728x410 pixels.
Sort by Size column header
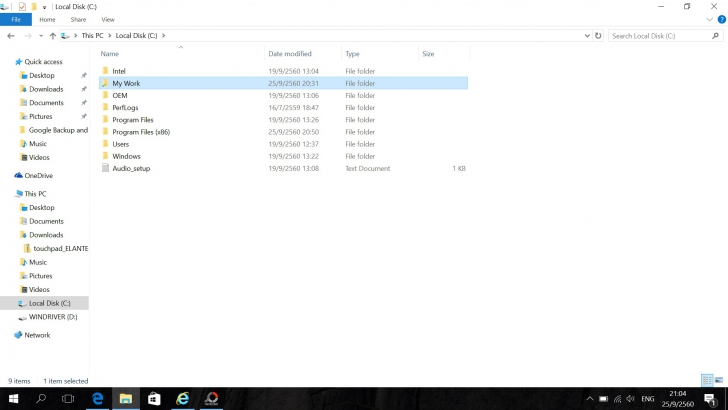click(428, 54)
